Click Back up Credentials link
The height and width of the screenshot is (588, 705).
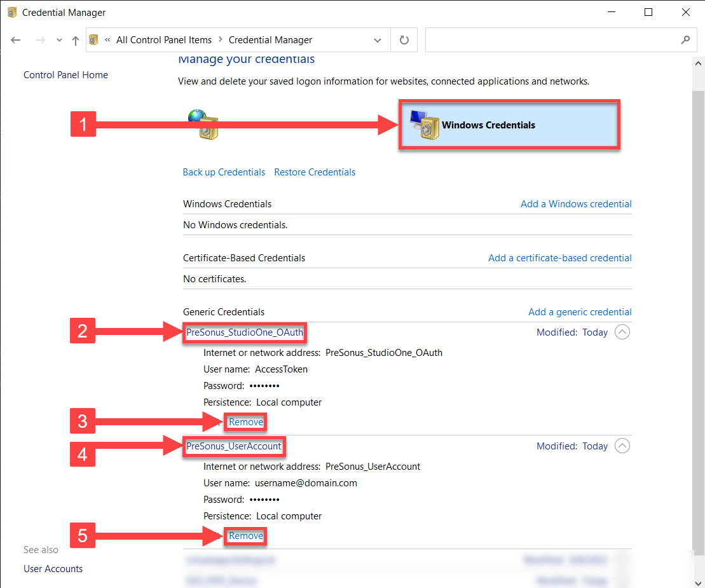coord(224,172)
